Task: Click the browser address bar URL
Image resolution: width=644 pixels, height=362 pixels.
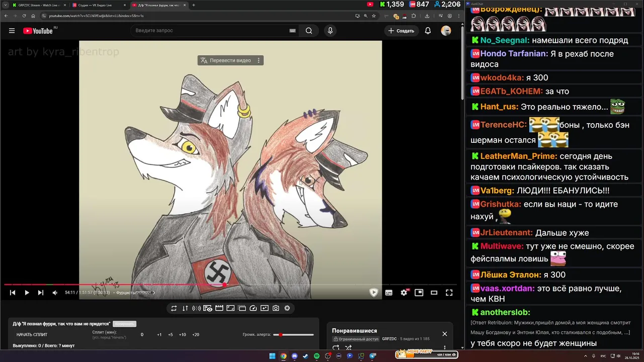Action: (x=96, y=16)
